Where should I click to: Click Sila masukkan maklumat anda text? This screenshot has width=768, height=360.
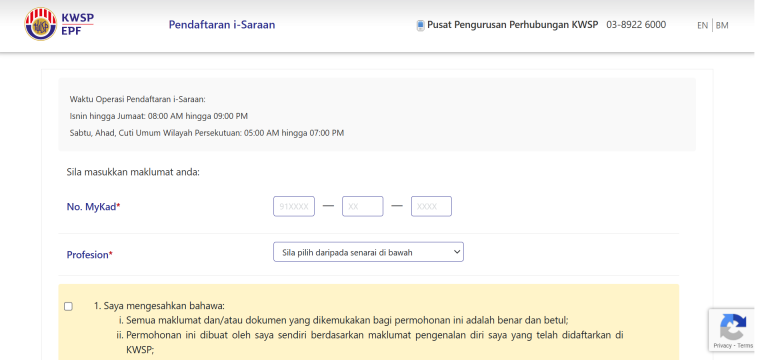click(133, 172)
